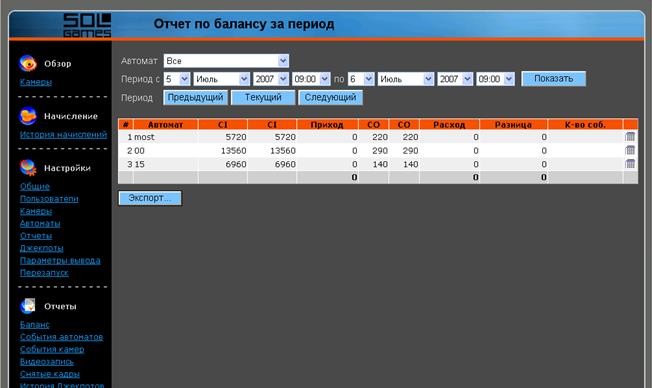This screenshot has width=652, height=388.
Task: Click the first 13560 CI value
Action: [233, 151]
